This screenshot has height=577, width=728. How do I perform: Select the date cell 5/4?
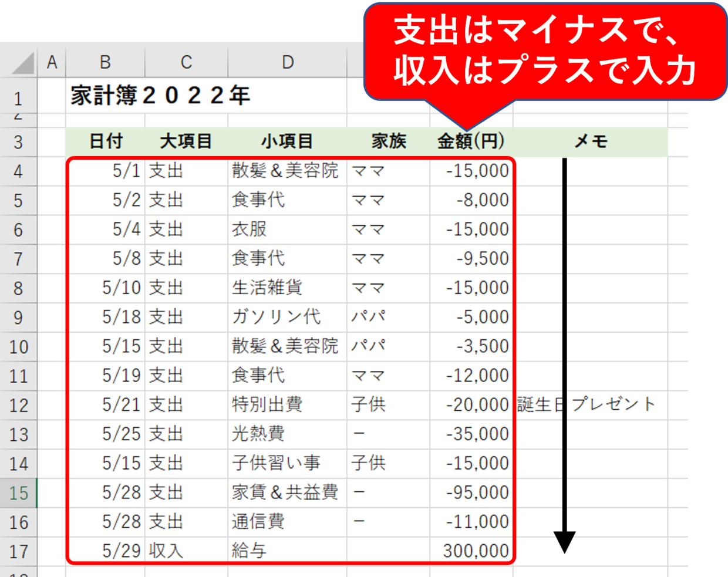pos(106,230)
